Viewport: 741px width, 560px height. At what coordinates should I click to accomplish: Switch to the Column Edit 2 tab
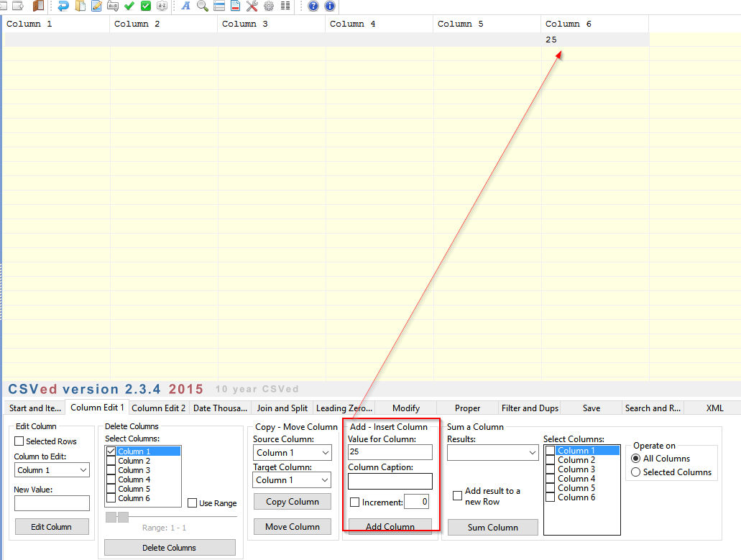(x=158, y=408)
